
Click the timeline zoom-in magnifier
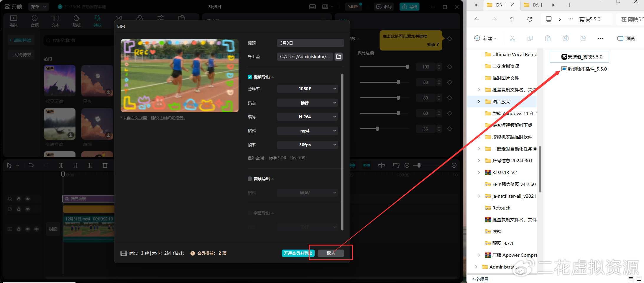454,165
